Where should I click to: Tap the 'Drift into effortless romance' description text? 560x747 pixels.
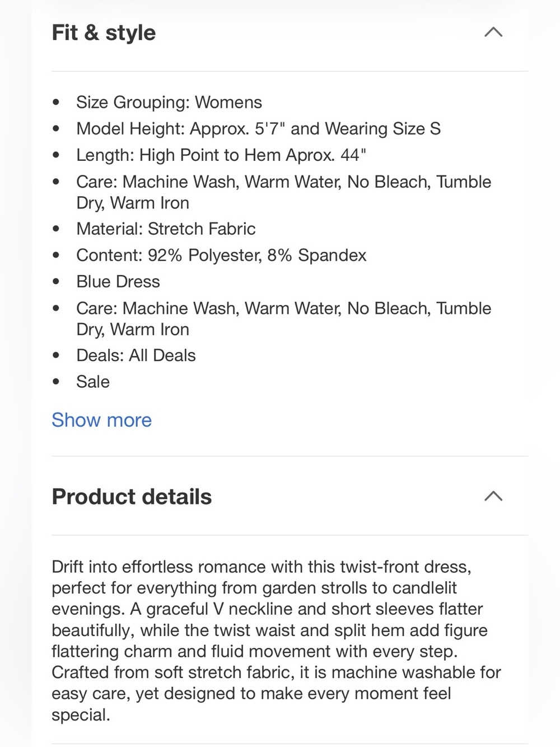click(276, 641)
